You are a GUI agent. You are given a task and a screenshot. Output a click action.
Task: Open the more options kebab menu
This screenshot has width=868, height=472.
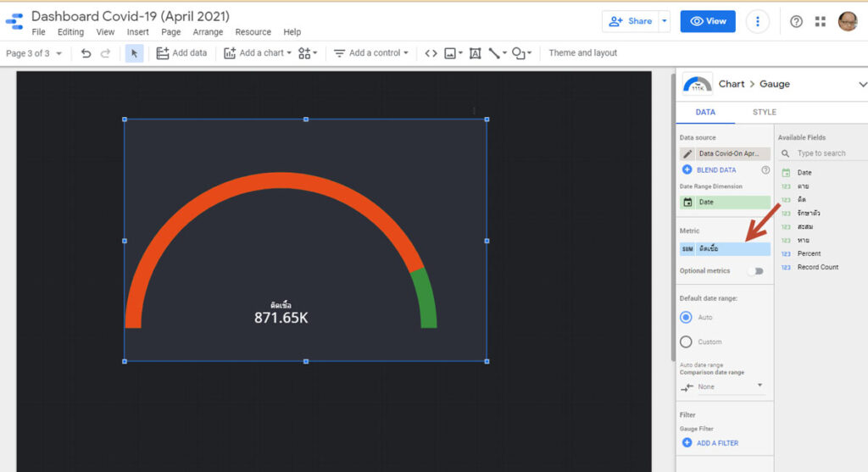pos(757,21)
